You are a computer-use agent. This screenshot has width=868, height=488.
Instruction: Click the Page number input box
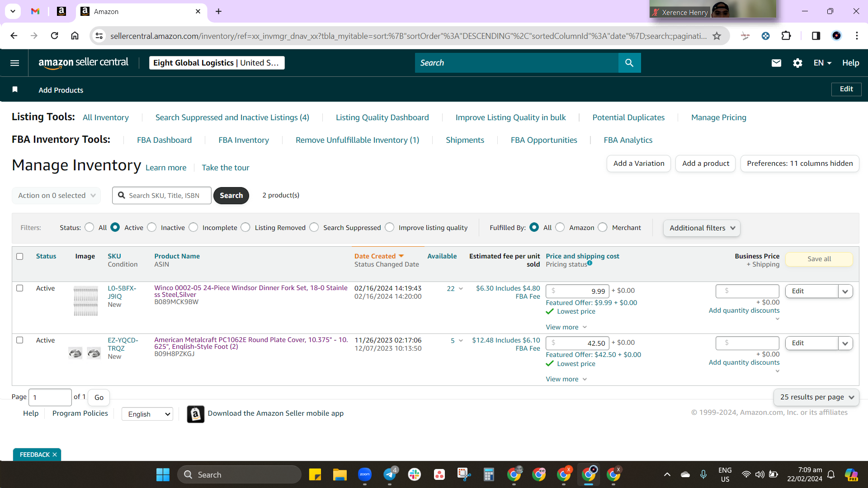click(50, 397)
